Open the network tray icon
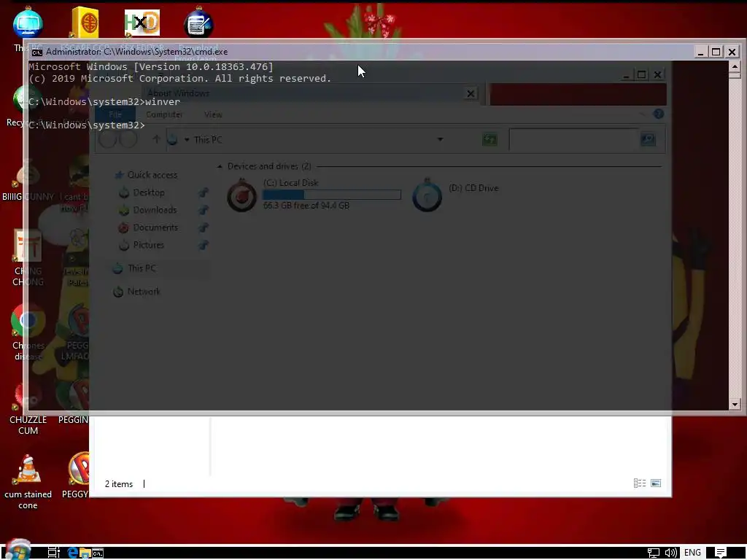 click(x=653, y=553)
